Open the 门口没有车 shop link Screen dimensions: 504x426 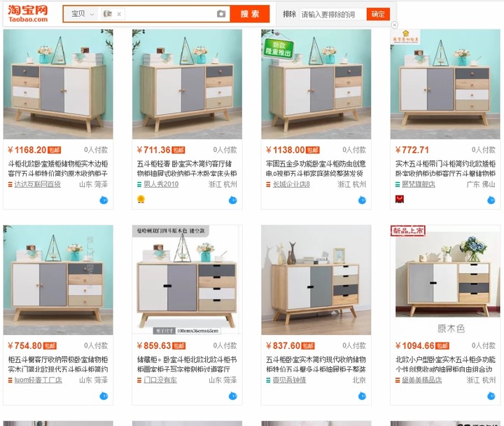160,380
